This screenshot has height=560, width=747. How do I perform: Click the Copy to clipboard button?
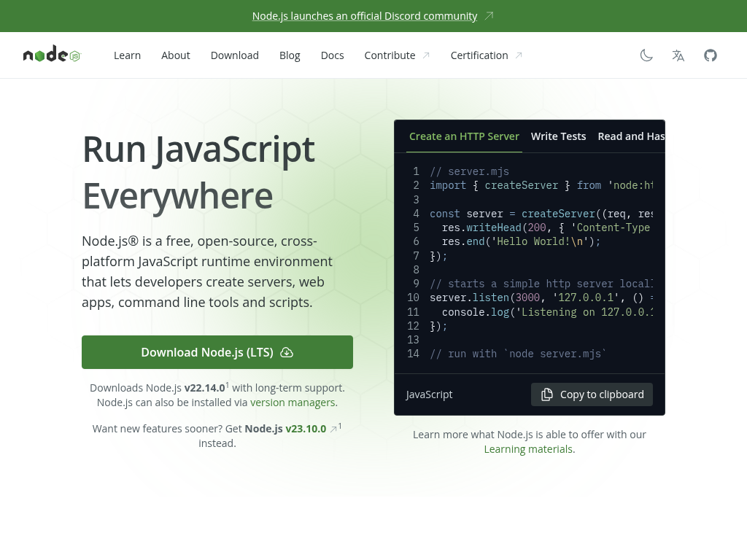(x=592, y=394)
